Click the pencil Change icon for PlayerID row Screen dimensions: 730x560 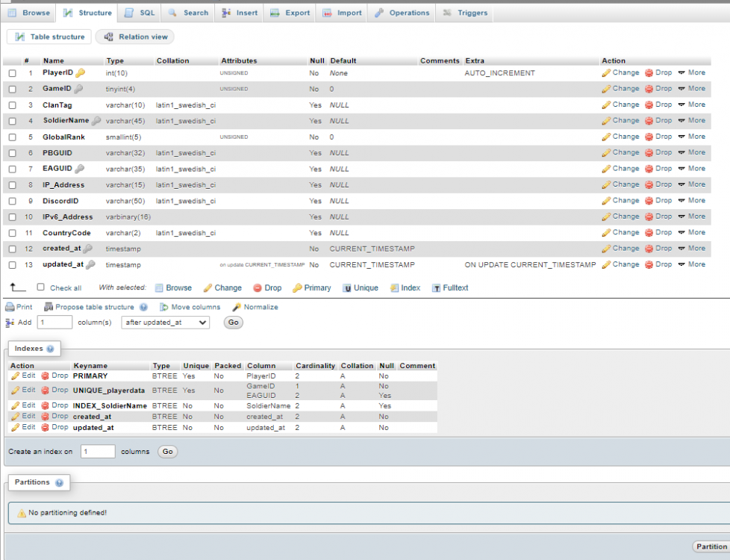(x=606, y=73)
